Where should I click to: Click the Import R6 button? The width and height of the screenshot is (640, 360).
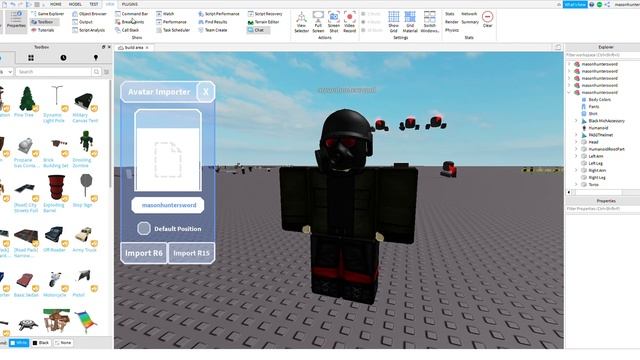(144, 253)
